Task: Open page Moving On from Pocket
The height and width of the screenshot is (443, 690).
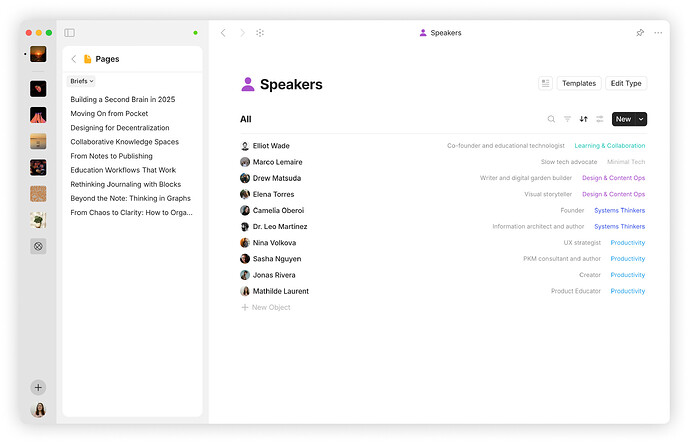Action: click(109, 113)
